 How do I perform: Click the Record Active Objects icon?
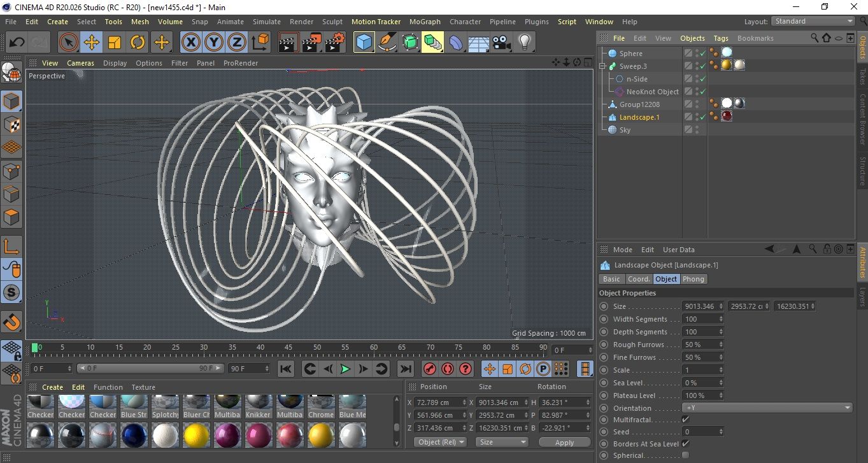[429, 369]
